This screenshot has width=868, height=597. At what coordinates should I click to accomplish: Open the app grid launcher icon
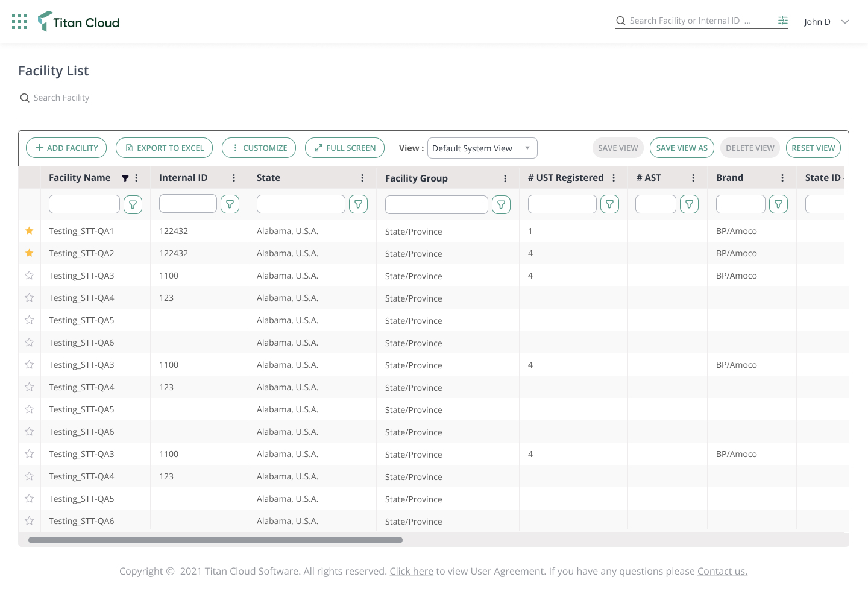(20, 22)
